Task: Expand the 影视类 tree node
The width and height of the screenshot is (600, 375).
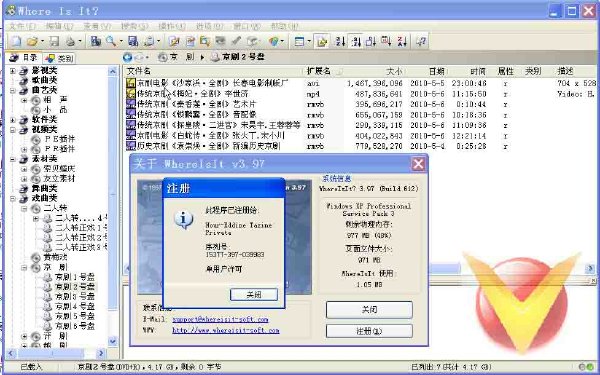Action: coord(13,71)
